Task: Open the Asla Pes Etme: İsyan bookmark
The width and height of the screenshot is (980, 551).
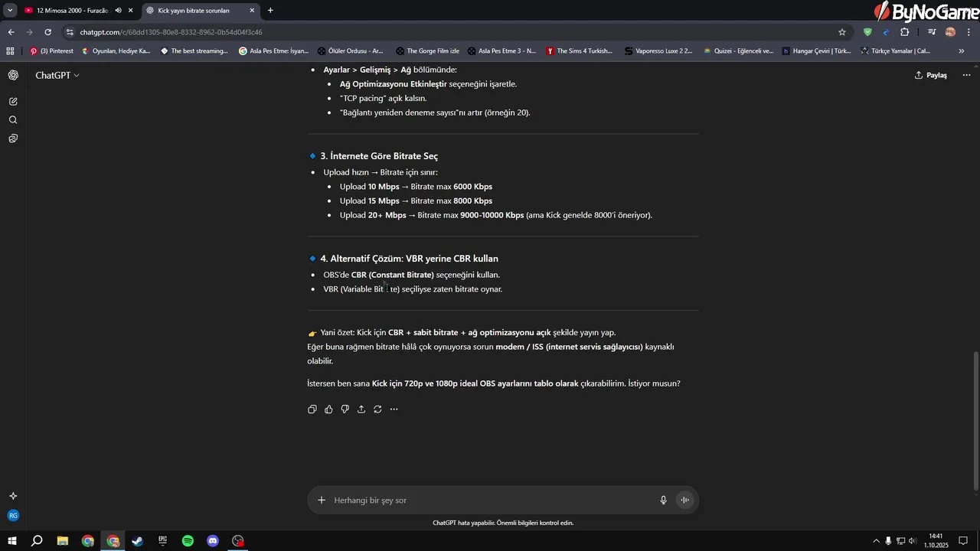Action: 274,51
